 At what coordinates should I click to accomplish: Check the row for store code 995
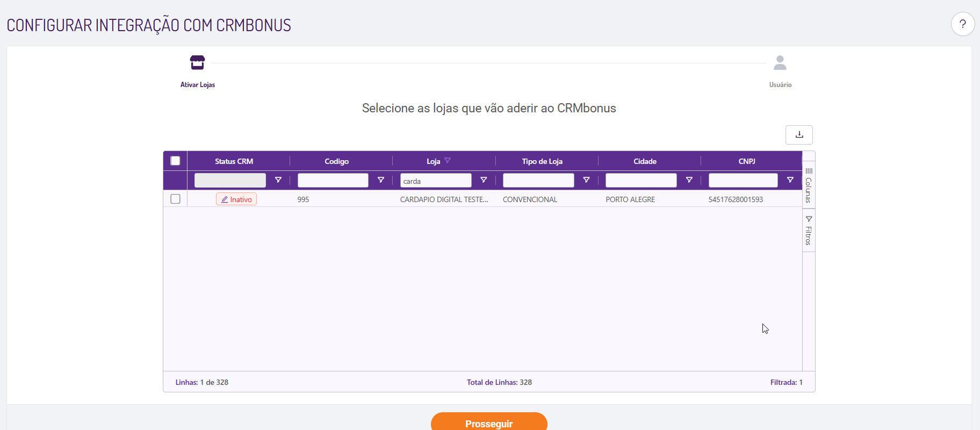click(x=175, y=199)
